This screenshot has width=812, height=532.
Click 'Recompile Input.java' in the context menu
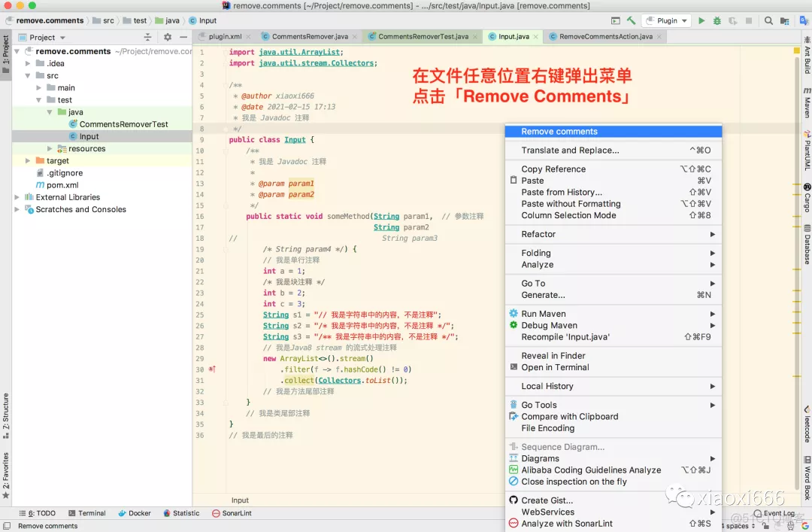565,336
